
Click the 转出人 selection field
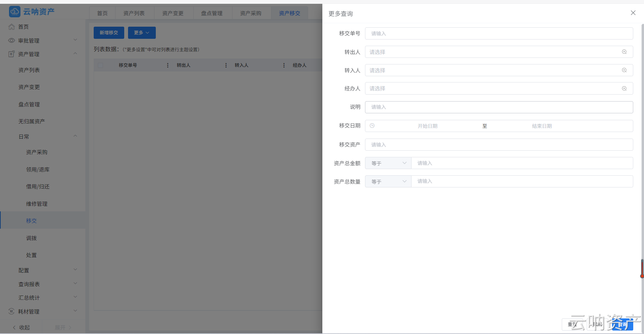point(499,52)
